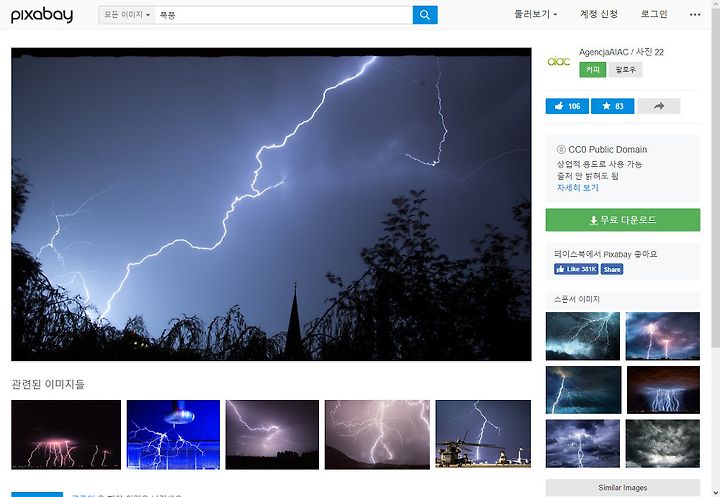Click the search input field containing 폭풍
Viewport: 720px width, 497px height.
[284, 15]
